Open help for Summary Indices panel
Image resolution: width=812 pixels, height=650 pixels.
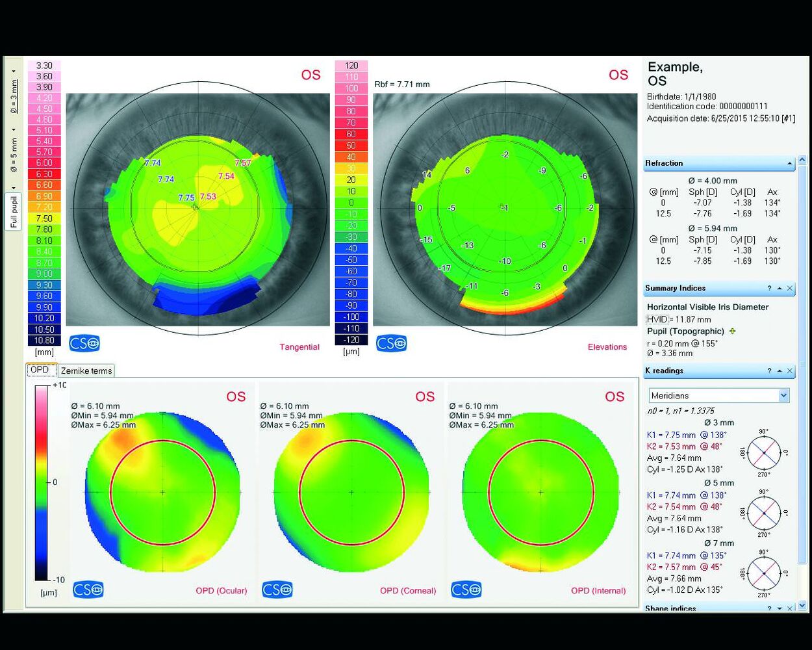coord(769,289)
